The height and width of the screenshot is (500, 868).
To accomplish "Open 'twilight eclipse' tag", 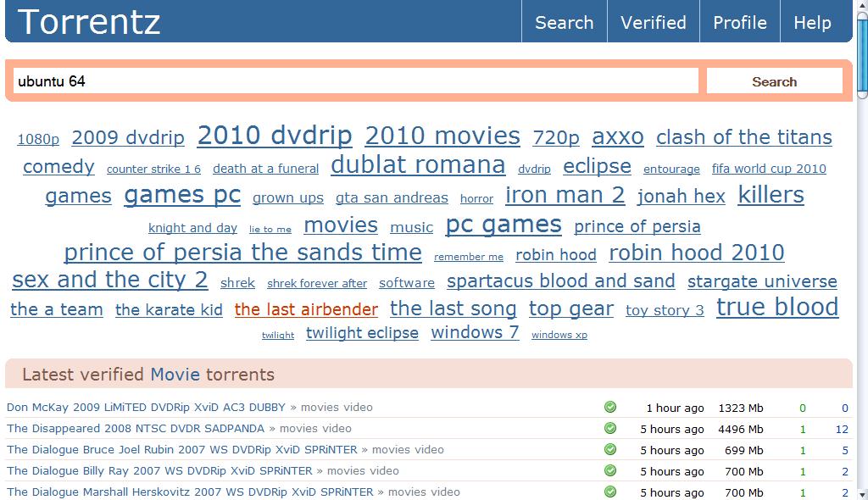I will pos(362,333).
